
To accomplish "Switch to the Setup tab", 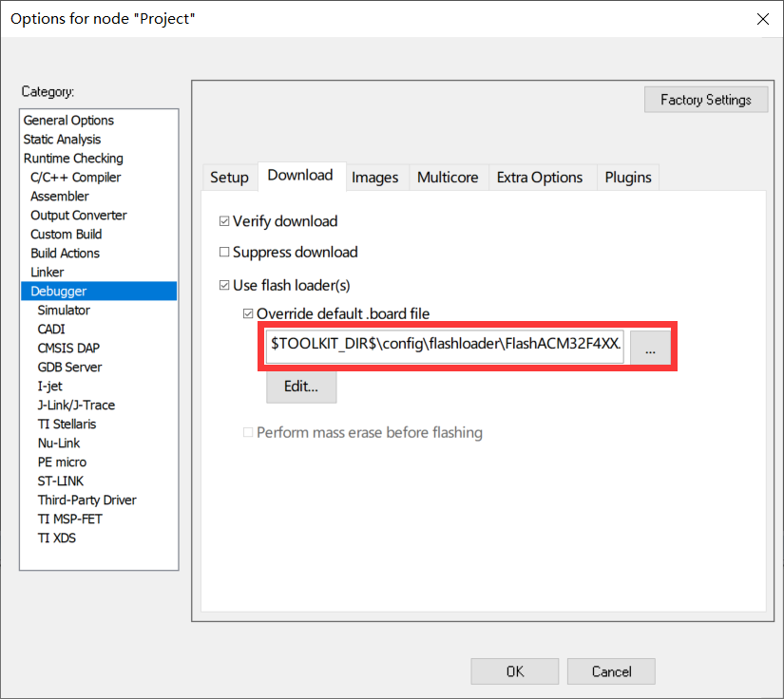I will (229, 178).
